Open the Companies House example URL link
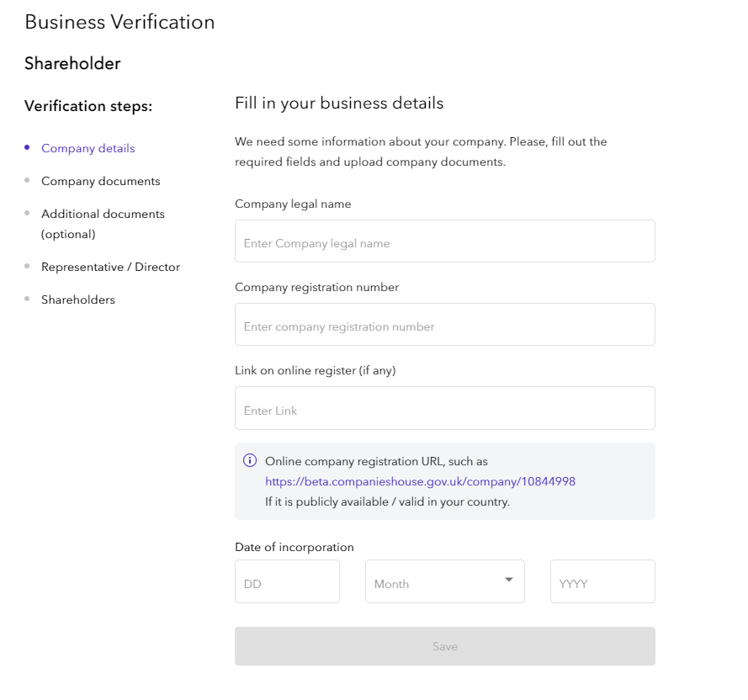The width and height of the screenshot is (748, 700). pos(420,482)
